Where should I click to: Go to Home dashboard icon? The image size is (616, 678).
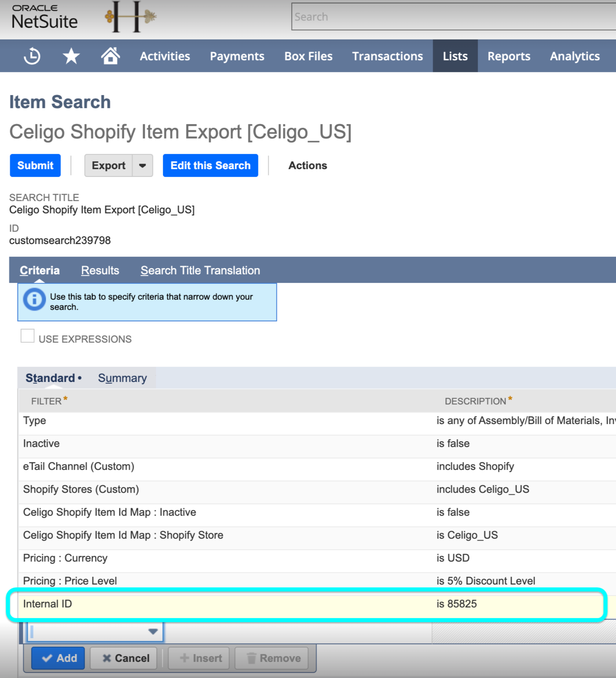click(110, 56)
